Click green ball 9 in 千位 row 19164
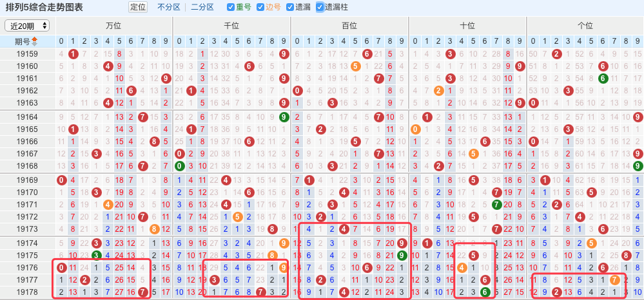The width and height of the screenshot is (644, 300). tap(284, 117)
